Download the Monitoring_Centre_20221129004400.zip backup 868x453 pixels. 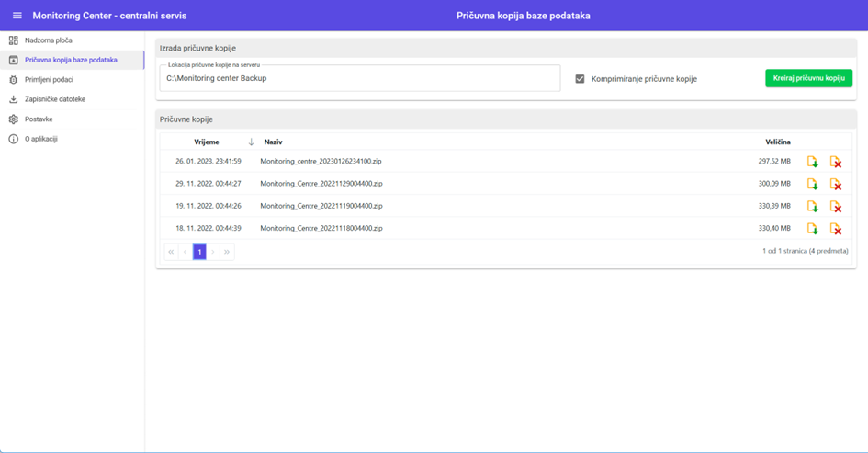(812, 184)
